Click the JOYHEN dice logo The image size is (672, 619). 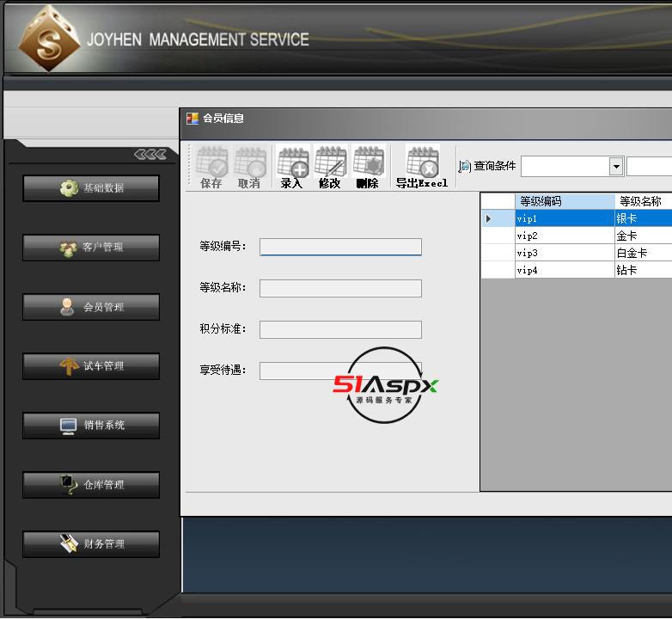click(49, 39)
